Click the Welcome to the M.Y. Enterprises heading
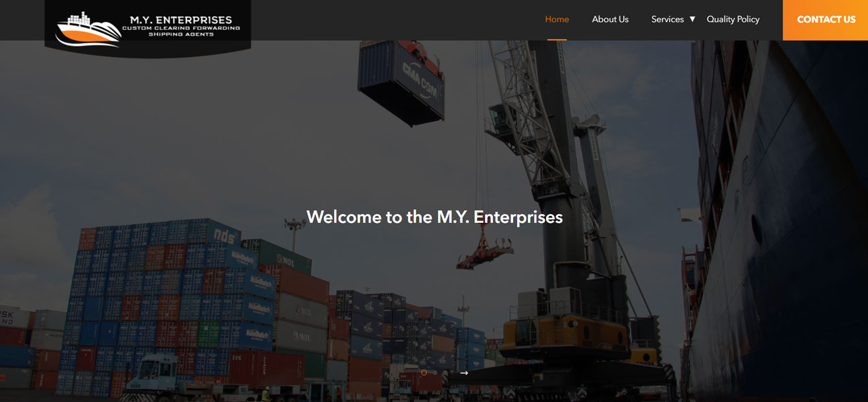This screenshot has height=402, width=868. [x=435, y=217]
